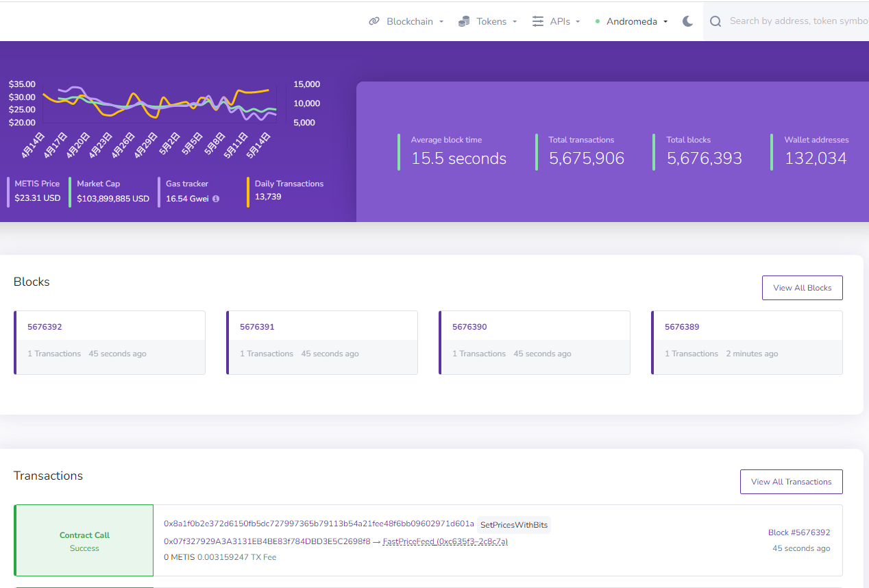869x588 pixels.
Task: Open block 5676392 details
Action: click(45, 327)
